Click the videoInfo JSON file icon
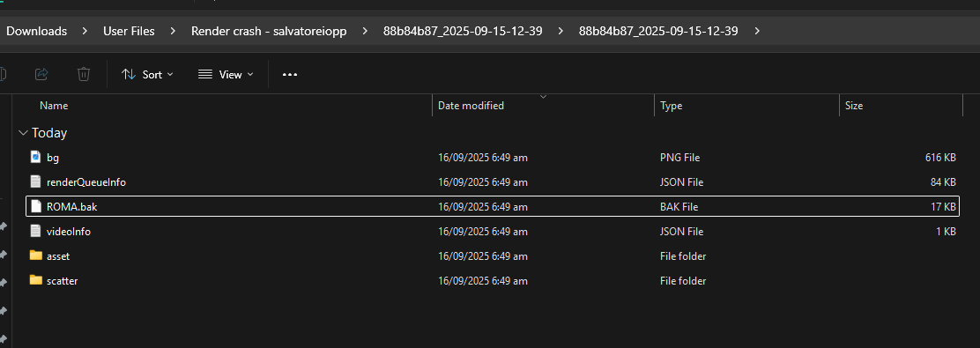The image size is (980, 348). click(x=35, y=231)
